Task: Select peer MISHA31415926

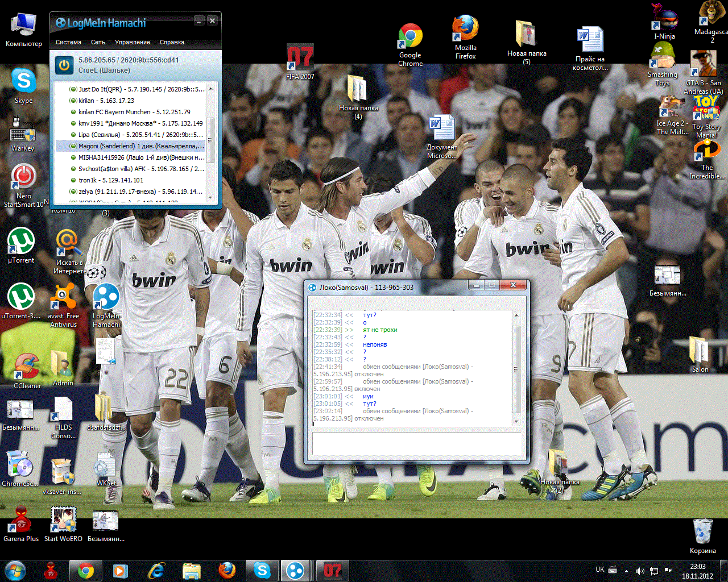Action: click(131, 157)
